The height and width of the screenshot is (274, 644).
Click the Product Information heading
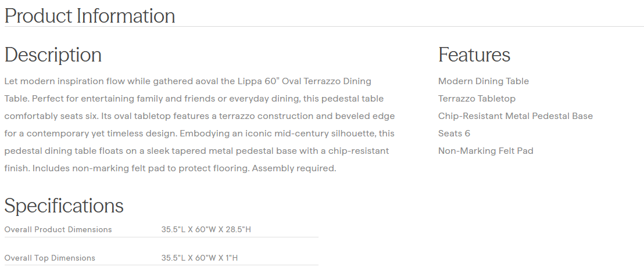click(90, 16)
